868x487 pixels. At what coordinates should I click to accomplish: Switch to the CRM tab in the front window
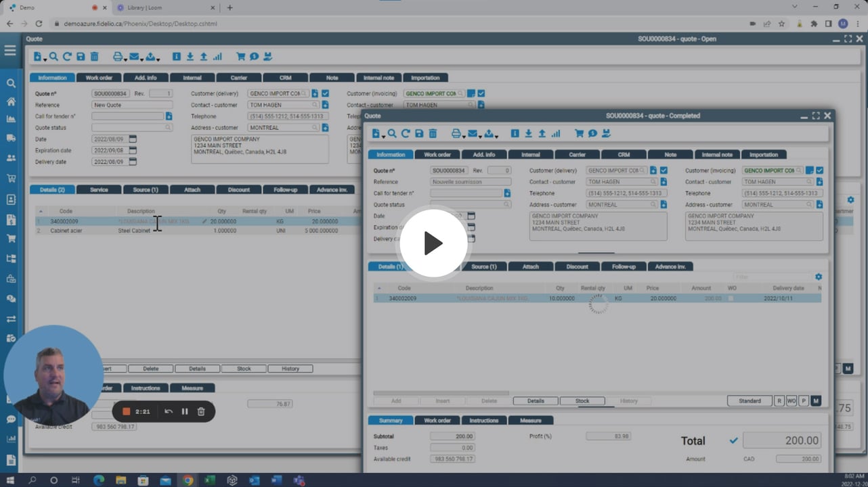pos(624,154)
